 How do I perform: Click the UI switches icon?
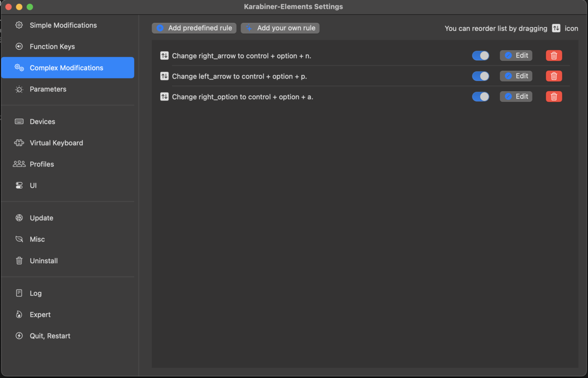point(19,186)
